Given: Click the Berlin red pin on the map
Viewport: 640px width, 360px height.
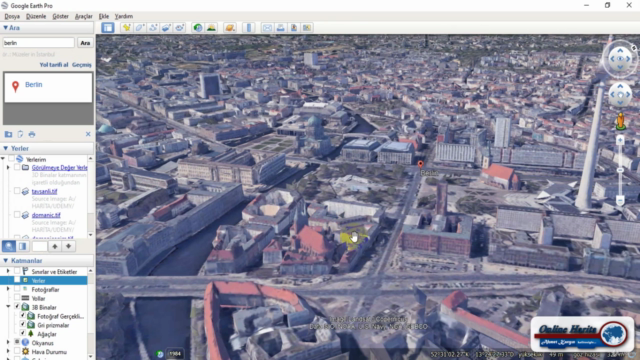Looking at the screenshot, I should tap(420, 164).
